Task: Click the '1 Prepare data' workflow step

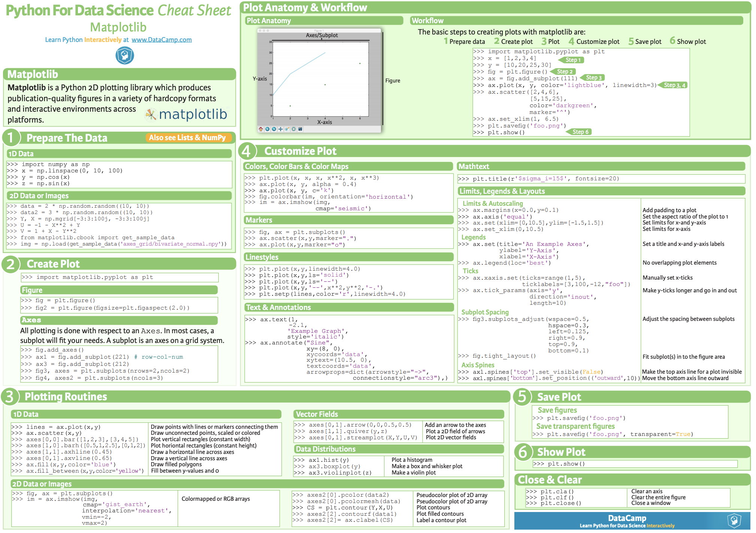Action: pos(464,41)
